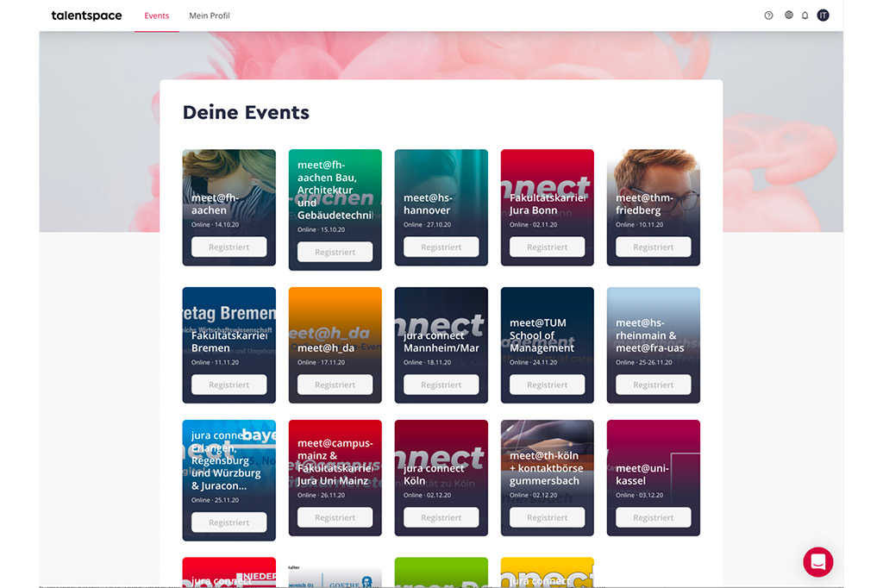Viewport: 883px width, 588px height.
Task: Click the title 'meet@TUM School of Management'
Action: tap(542, 335)
